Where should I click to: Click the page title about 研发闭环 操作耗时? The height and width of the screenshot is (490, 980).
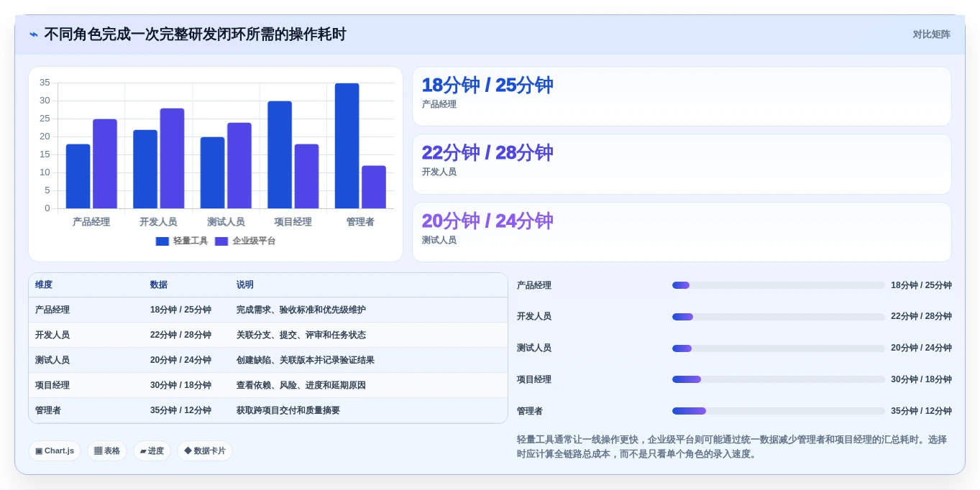tap(195, 34)
